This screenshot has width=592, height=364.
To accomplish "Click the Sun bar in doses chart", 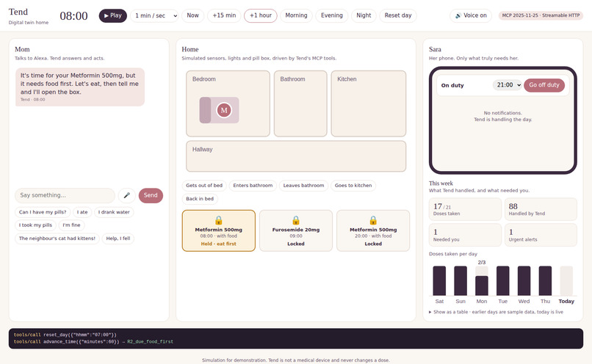I will click(461, 280).
